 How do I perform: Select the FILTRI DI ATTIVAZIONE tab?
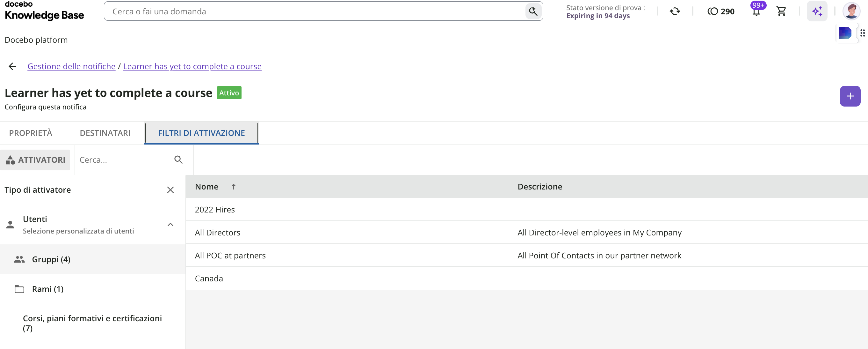tap(201, 133)
